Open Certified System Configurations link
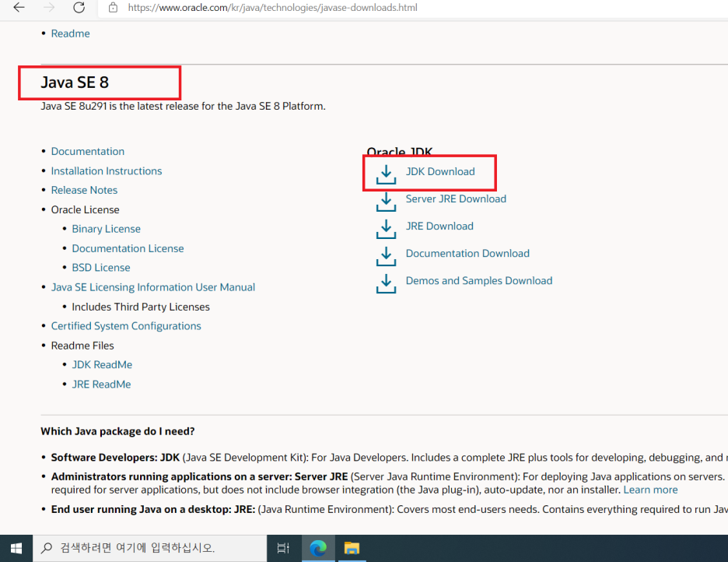728x562 pixels. coord(126,326)
